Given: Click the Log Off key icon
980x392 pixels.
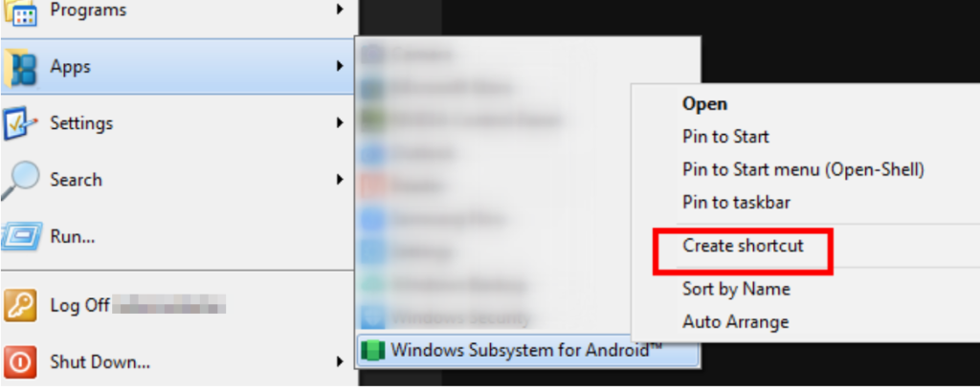Looking at the screenshot, I should (20, 305).
